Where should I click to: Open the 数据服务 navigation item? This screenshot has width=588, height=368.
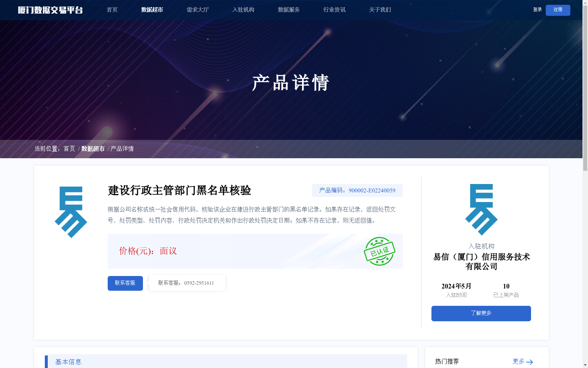(x=289, y=10)
